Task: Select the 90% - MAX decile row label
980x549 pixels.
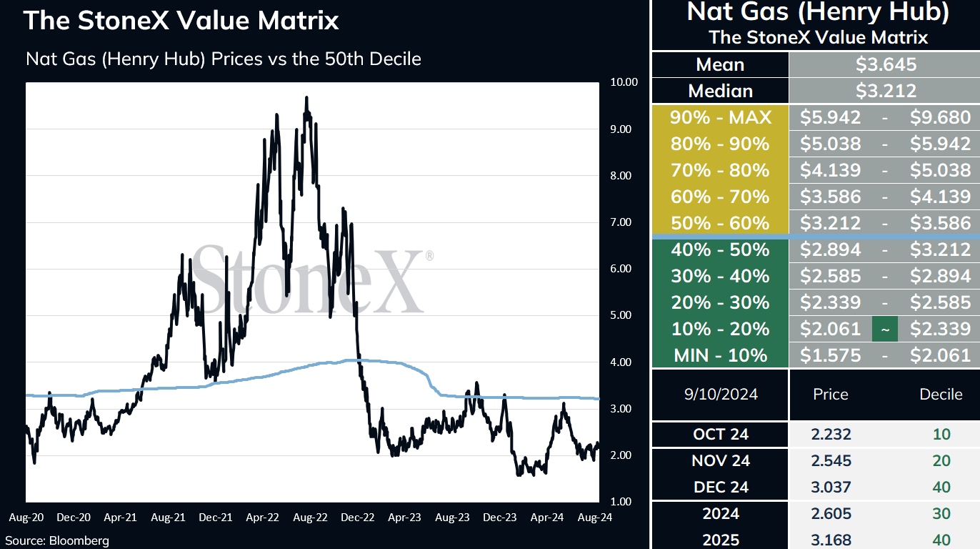Action: [720, 117]
